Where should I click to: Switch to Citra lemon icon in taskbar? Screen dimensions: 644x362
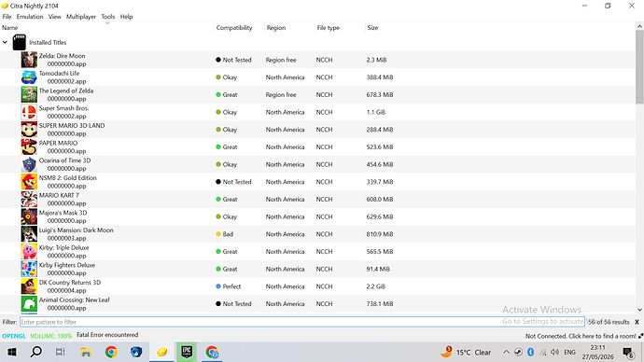click(x=161, y=352)
